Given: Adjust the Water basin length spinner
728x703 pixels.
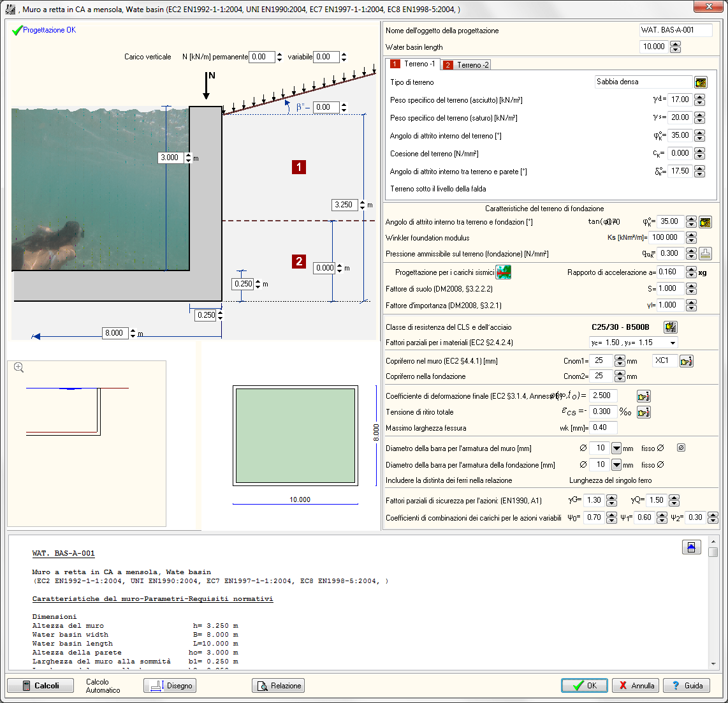Looking at the screenshot, I should 676,47.
